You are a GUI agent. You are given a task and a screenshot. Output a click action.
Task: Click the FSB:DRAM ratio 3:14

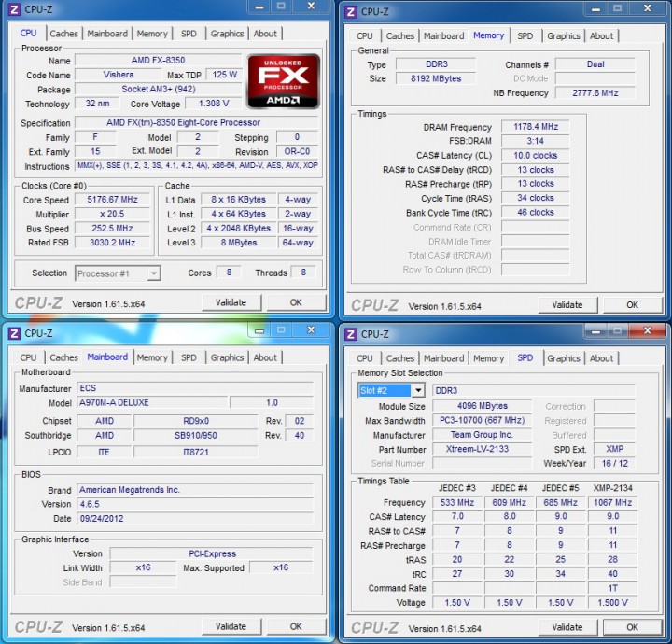536,141
